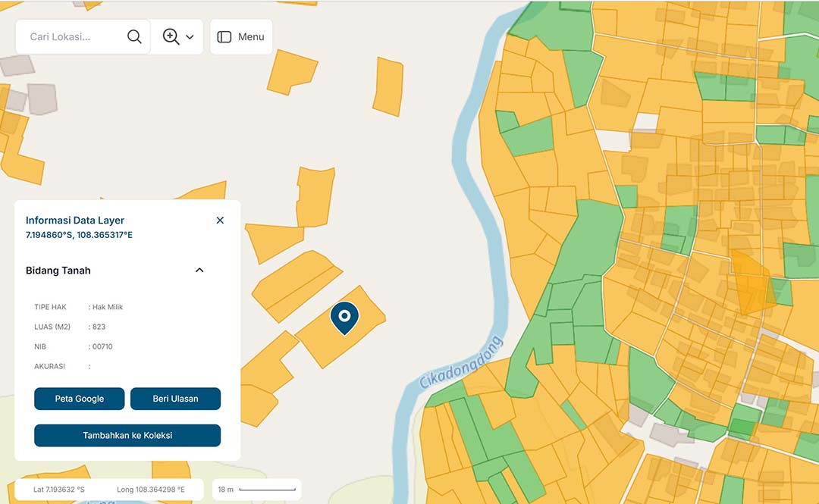
Task: Click the Lat coordinate readout
Action: (x=59, y=490)
